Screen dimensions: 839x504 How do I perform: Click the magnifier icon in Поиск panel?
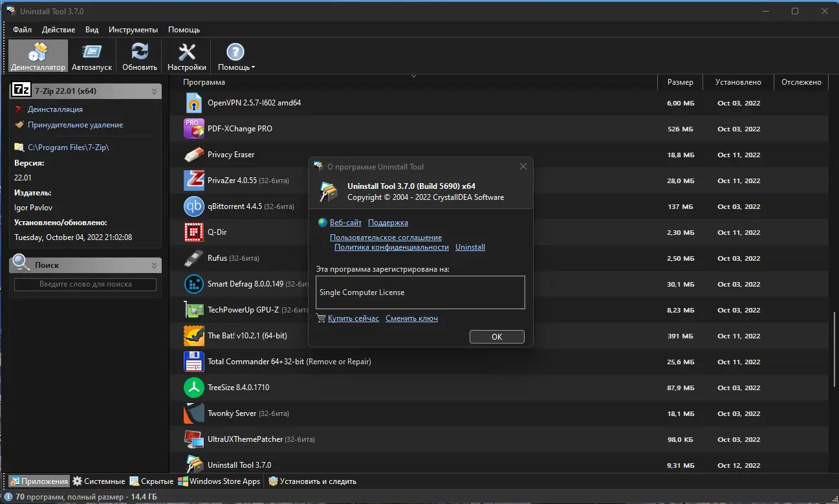tap(21, 263)
